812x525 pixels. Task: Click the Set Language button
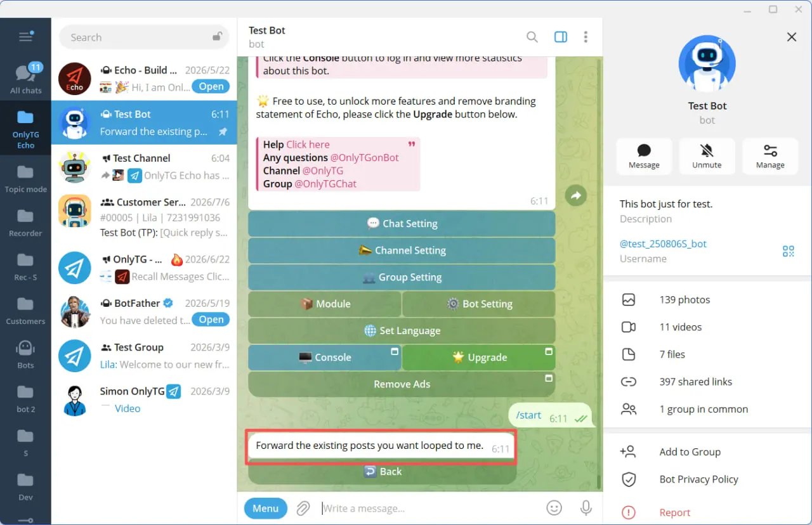(402, 330)
